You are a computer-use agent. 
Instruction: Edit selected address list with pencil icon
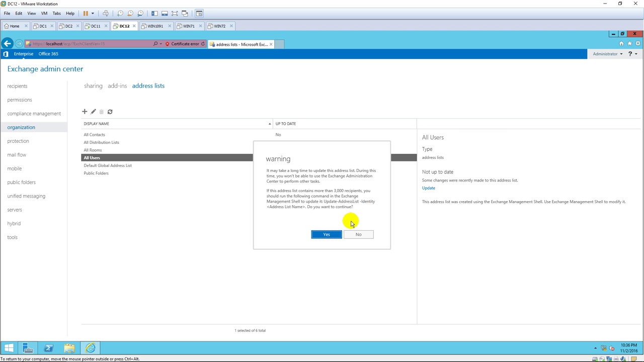click(93, 112)
